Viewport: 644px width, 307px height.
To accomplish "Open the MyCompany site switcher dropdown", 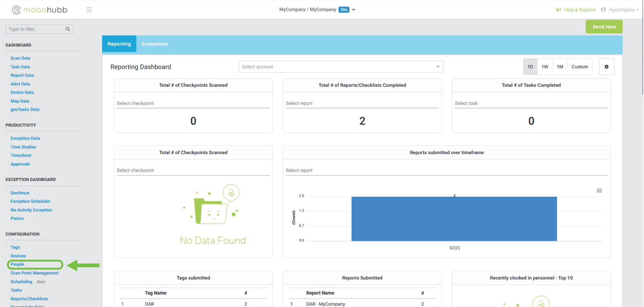I will (353, 10).
